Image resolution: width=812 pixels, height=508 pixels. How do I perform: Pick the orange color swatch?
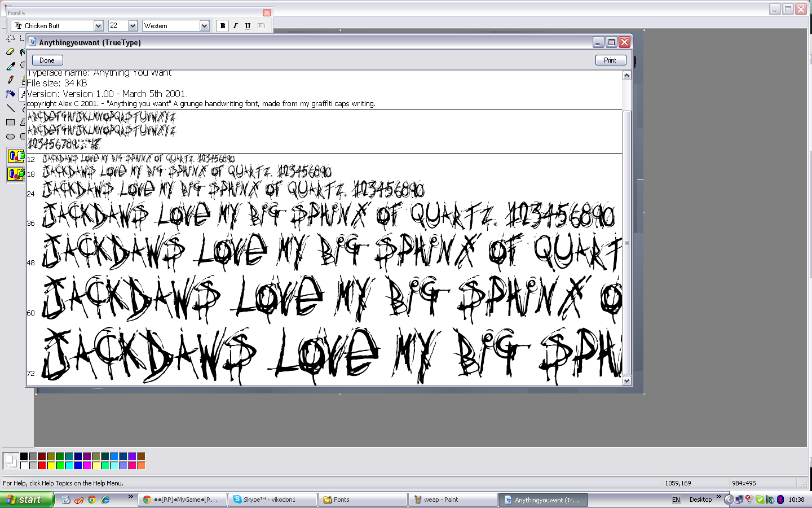pyautogui.click(x=141, y=466)
